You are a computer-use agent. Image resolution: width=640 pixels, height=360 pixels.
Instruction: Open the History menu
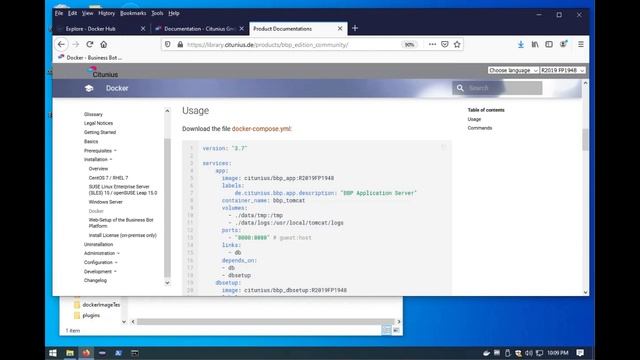point(107,13)
